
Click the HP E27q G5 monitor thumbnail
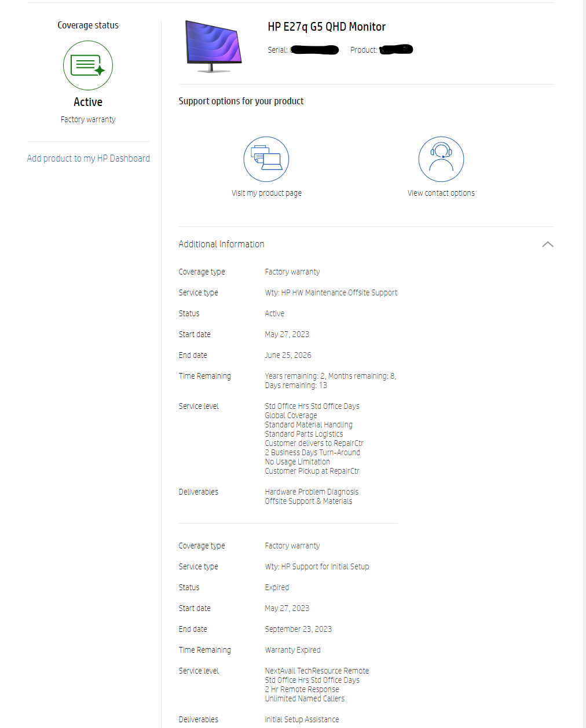point(213,46)
